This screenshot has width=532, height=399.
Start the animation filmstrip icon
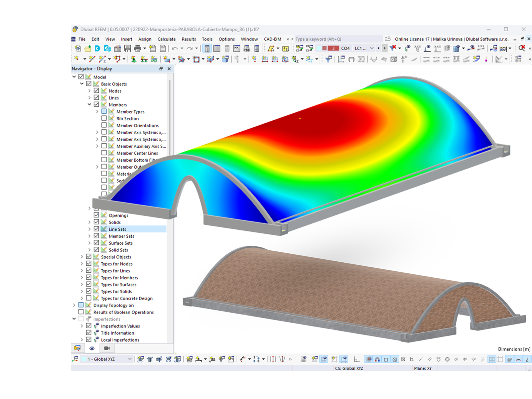pos(360,59)
